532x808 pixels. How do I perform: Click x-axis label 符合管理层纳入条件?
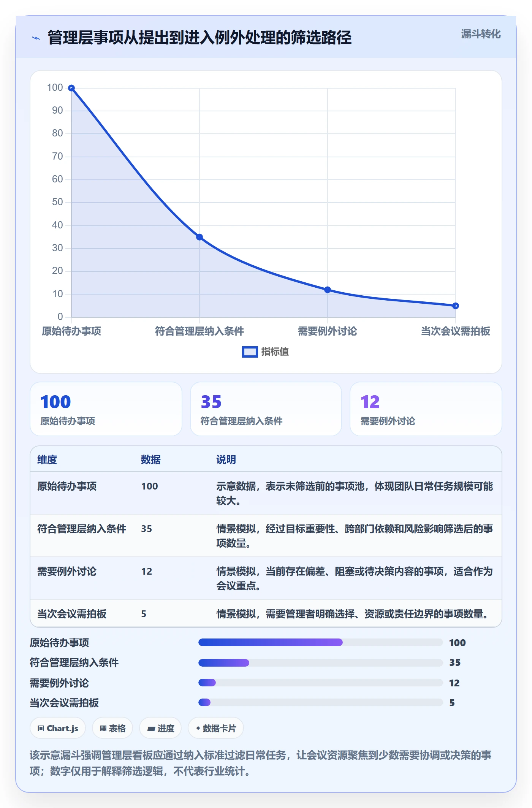click(199, 331)
